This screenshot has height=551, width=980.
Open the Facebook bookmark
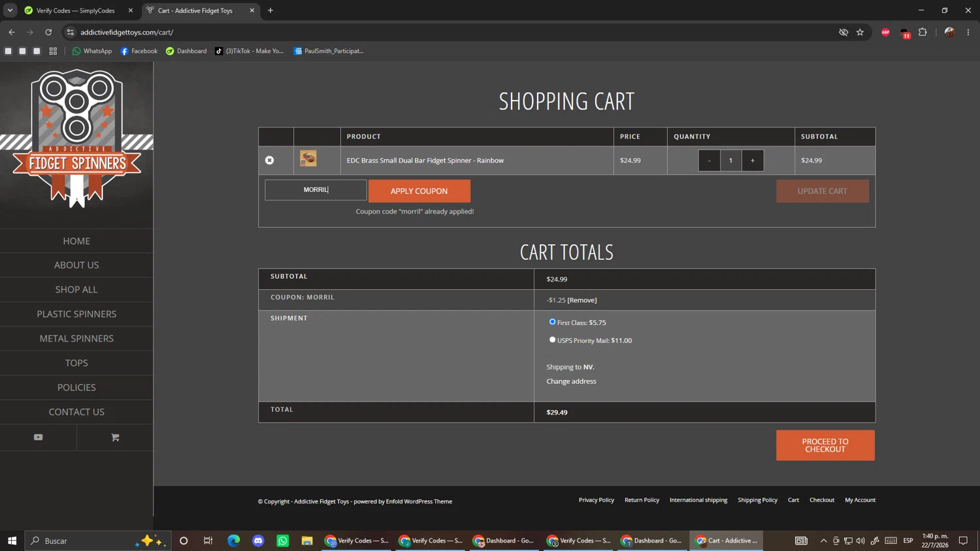[139, 51]
